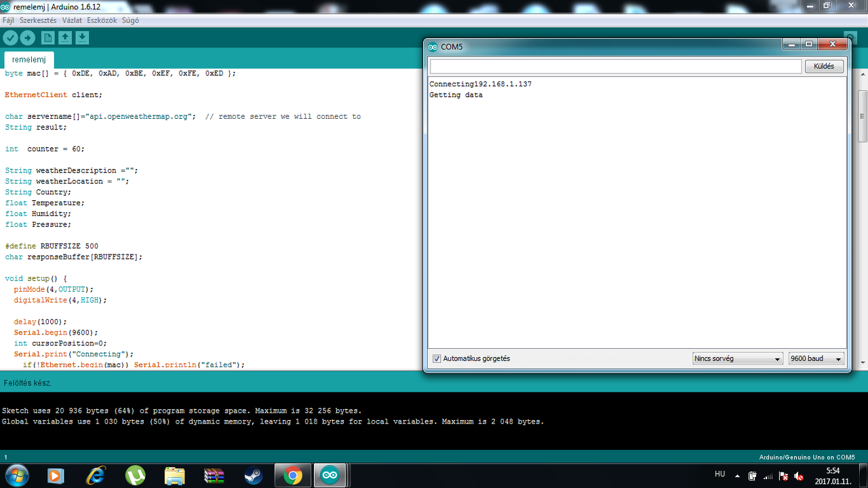
Task: Click 'Connecting192.168.1.137' output line
Action: click(480, 84)
